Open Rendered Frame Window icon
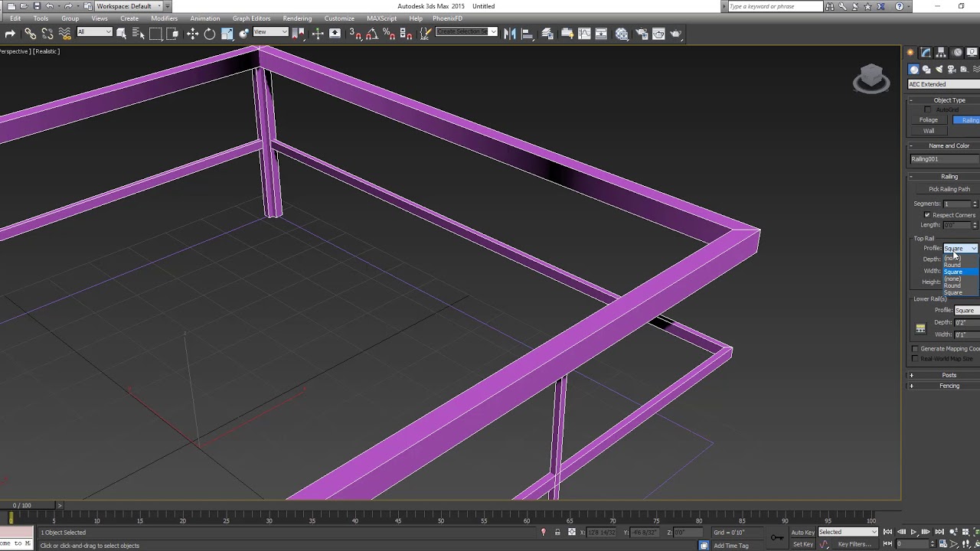The width and height of the screenshot is (980, 551). coord(658,34)
